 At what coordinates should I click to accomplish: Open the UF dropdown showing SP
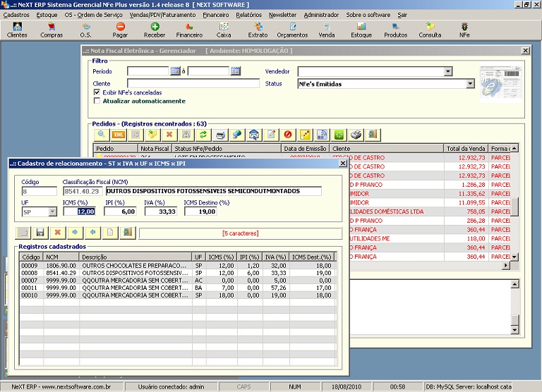(x=52, y=212)
